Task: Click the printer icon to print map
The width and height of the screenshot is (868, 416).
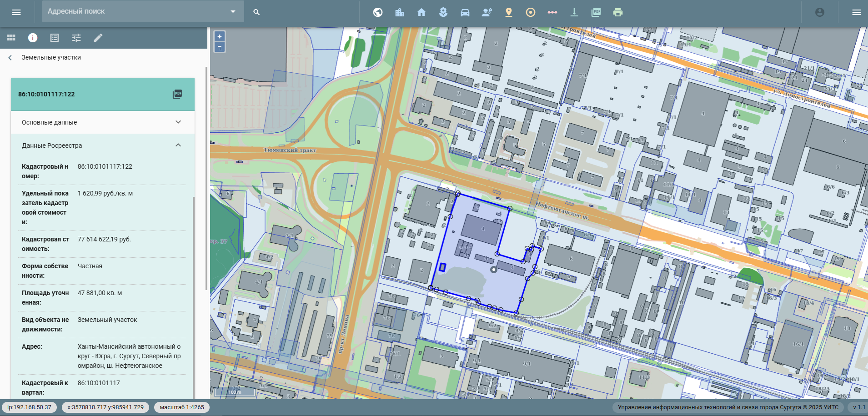Action: tap(617, 12)
